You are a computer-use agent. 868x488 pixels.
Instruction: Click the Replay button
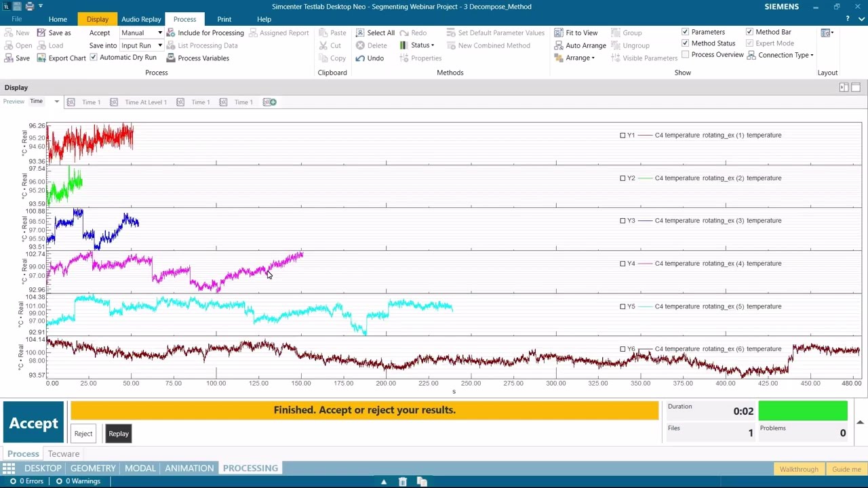tap(119, 434)
